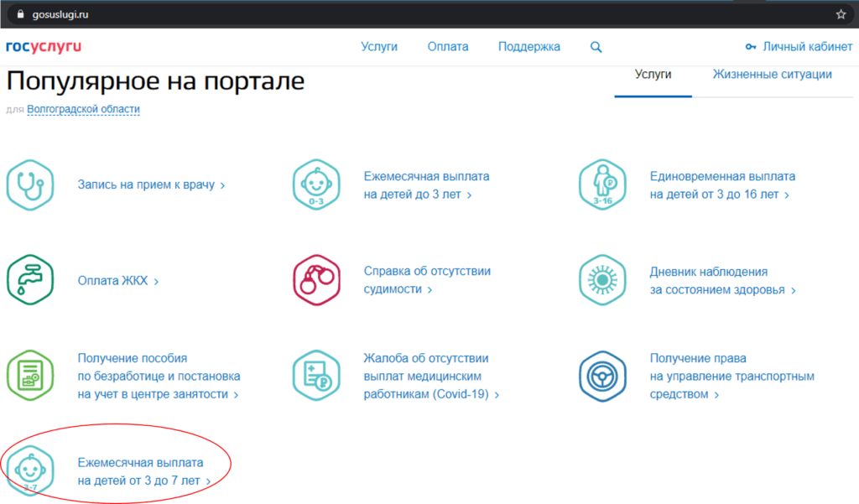
Task: Bookmark page with star icon
Action: click(841, 14)
